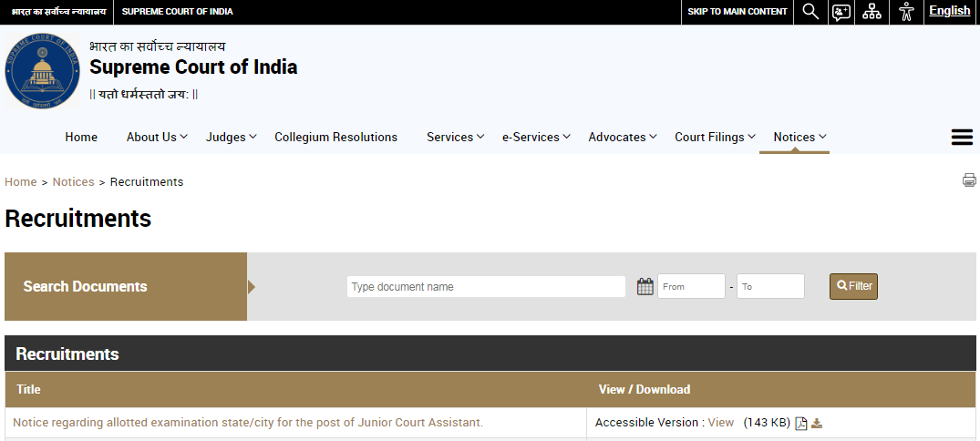Open the calendar date picker icon
This screenshot has height=441, width=980.
tap(645, 286)
